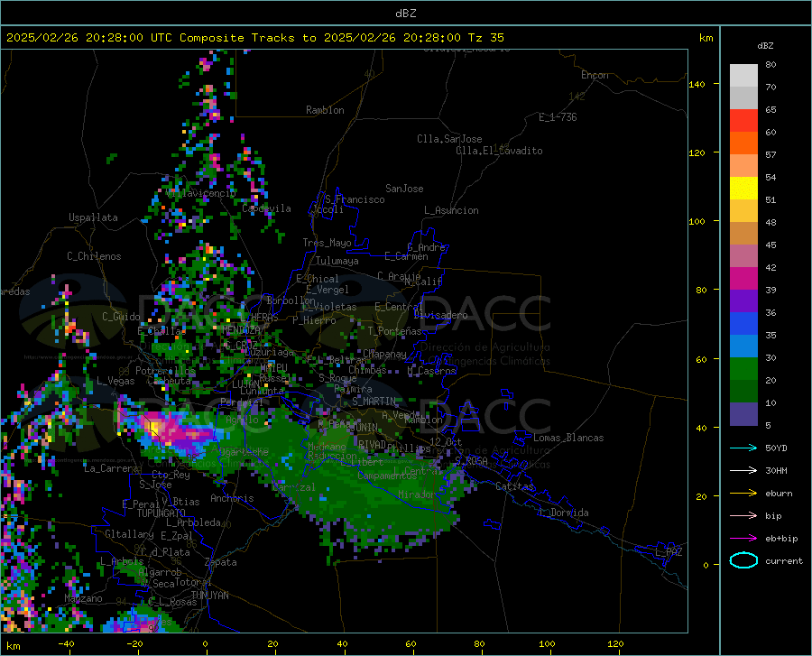Click the Encon label
The image size is (812, 656).
[x=595, y=75]
